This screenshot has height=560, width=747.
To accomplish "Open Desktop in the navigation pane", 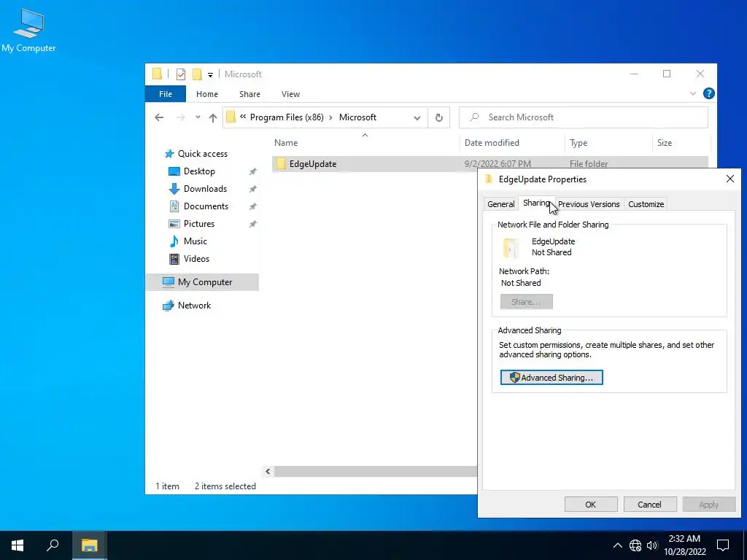I will [x=199, y=171].
